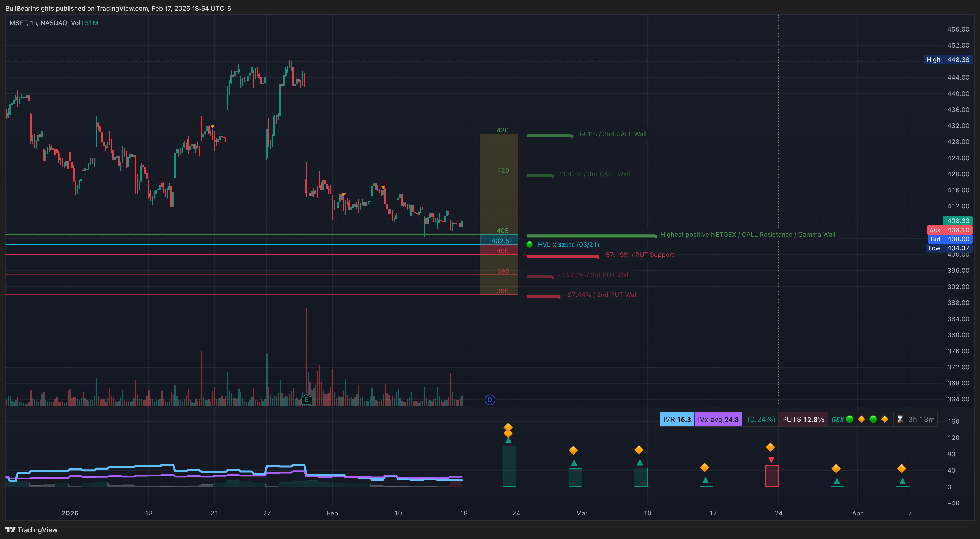Click the 395 strike level label
Screen dimensions: 980x539
pos(503,271)
